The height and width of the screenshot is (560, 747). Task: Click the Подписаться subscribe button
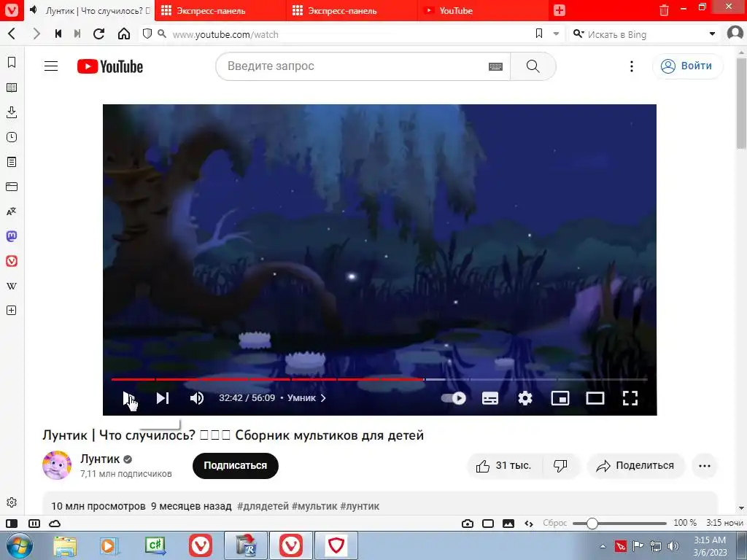236,466
